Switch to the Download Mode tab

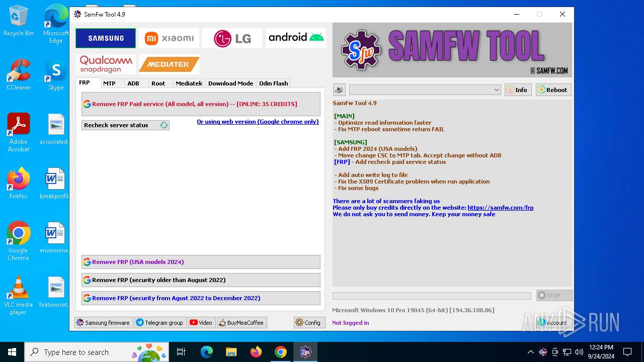231,83
